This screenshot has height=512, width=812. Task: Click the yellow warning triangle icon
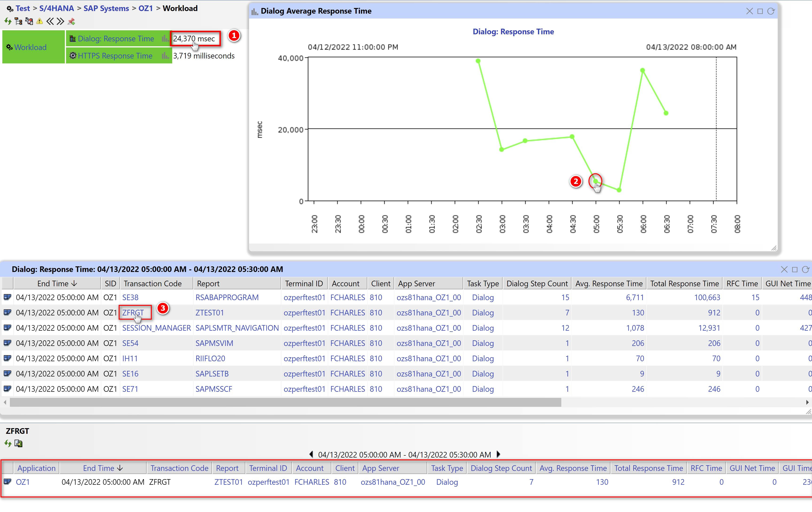point(39,22)
